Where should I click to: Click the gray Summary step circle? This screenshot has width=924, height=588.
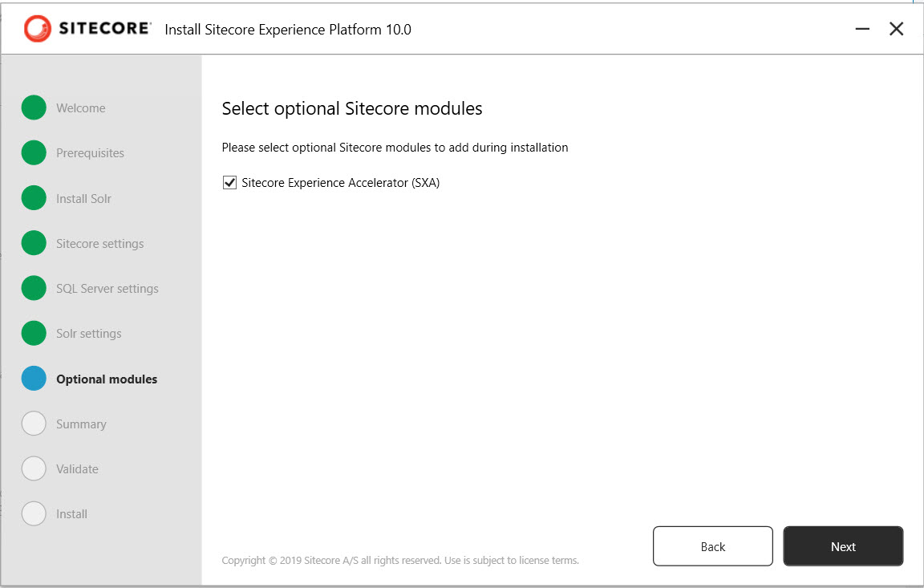pyautogui.click(x=34, y=423)
